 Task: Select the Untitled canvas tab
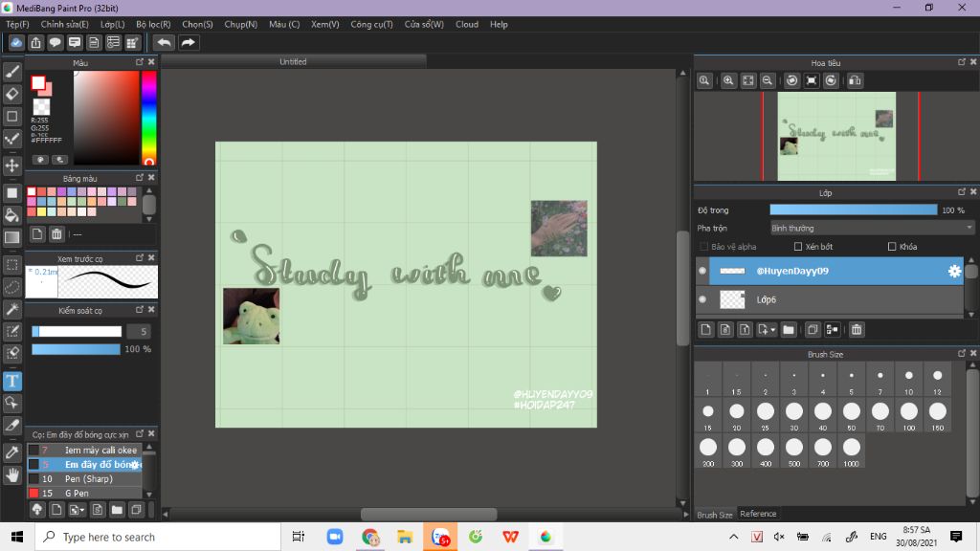point(293,62)
